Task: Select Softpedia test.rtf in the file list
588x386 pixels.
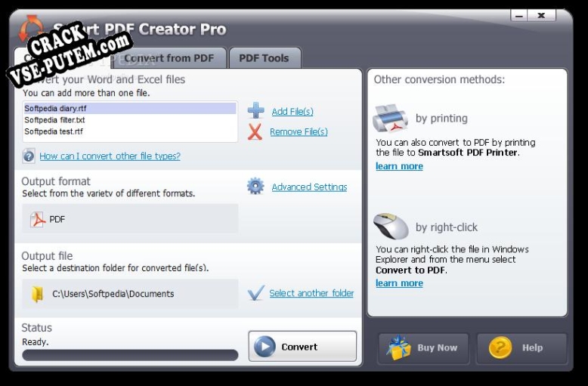Action: coord(130,131)
